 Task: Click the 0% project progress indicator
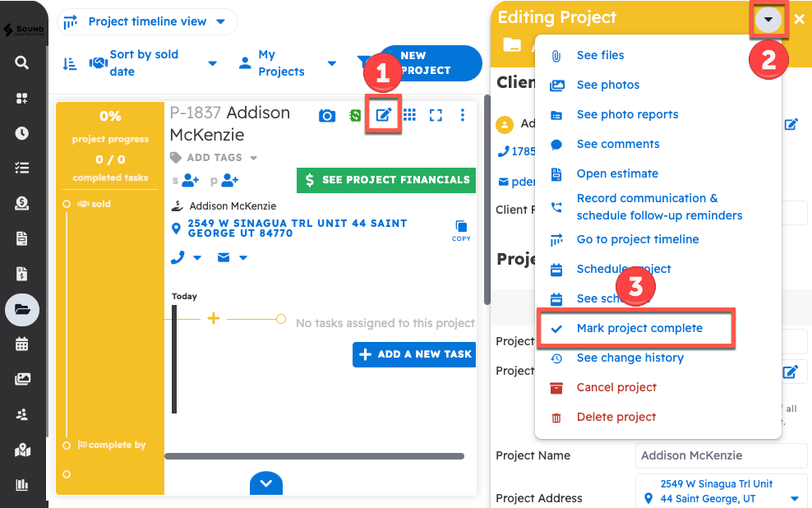pos(110,116)
